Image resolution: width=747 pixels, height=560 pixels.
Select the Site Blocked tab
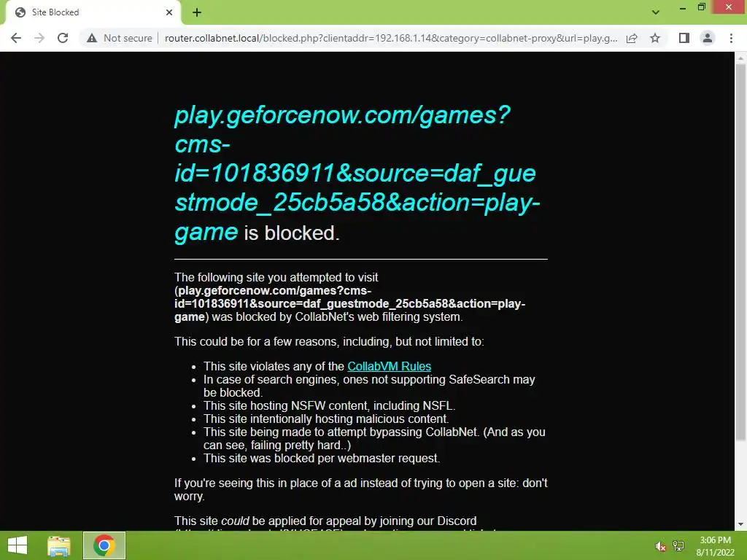pyautogui.click(x=93, y=12)
